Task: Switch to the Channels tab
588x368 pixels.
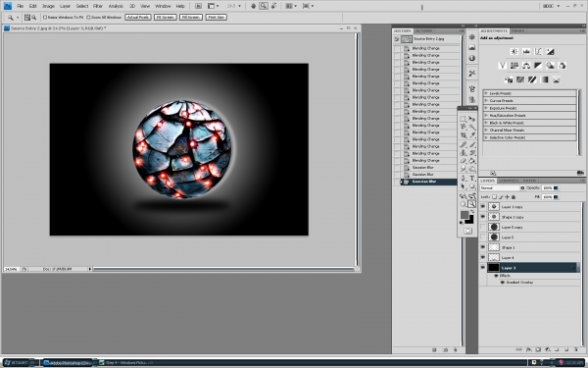Action: point(509,181)
